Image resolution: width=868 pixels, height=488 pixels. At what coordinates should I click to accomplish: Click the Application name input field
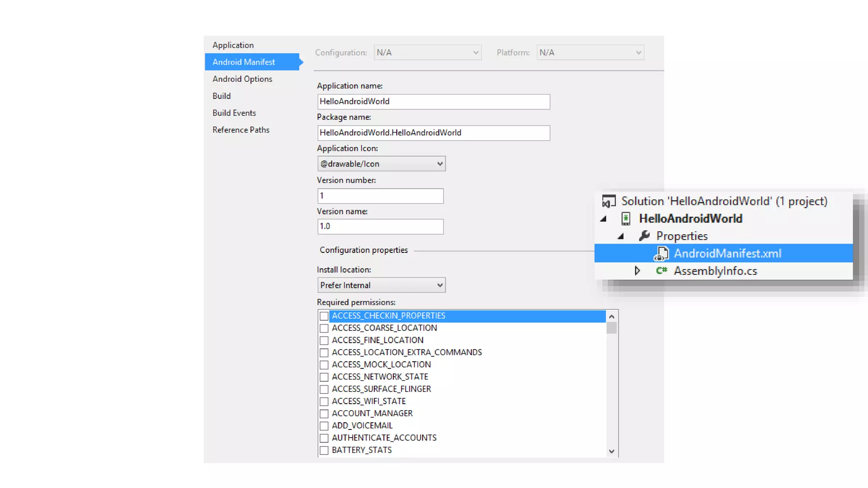tap(434, 102)
